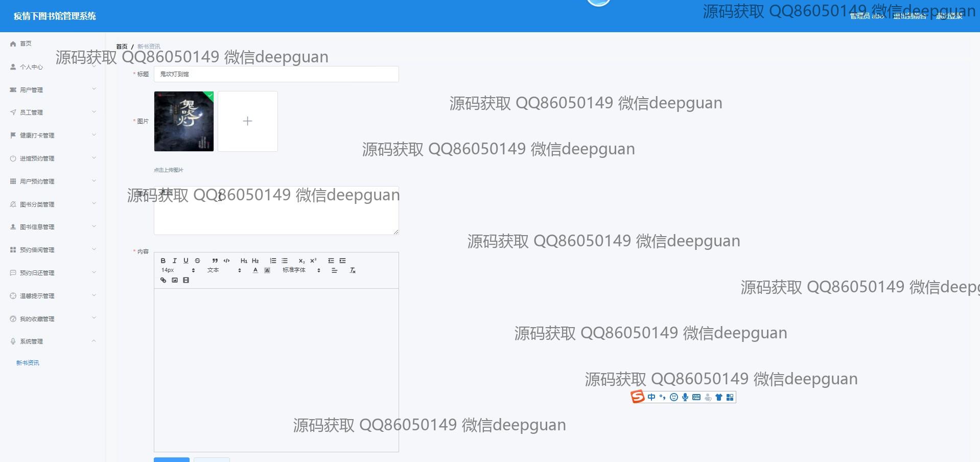
Task: Open the Sogou soft keyboard
Action: pyautogui.click(x=696, y=397)
